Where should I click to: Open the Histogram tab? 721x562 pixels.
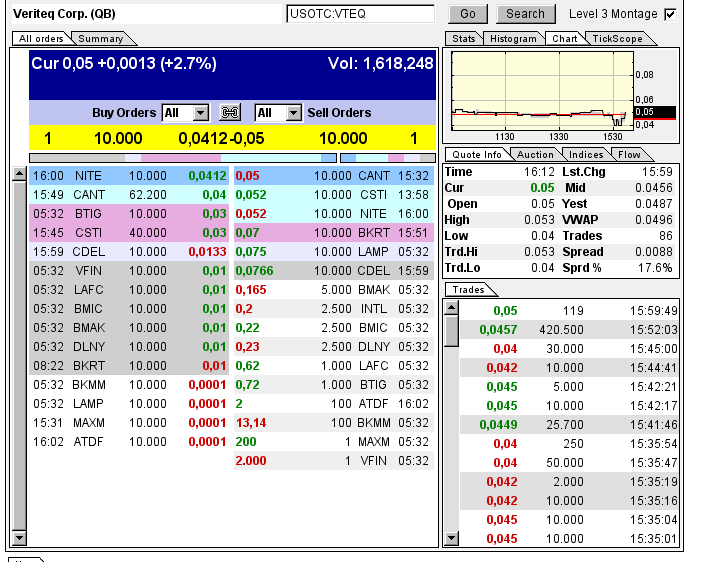(513, 39)
